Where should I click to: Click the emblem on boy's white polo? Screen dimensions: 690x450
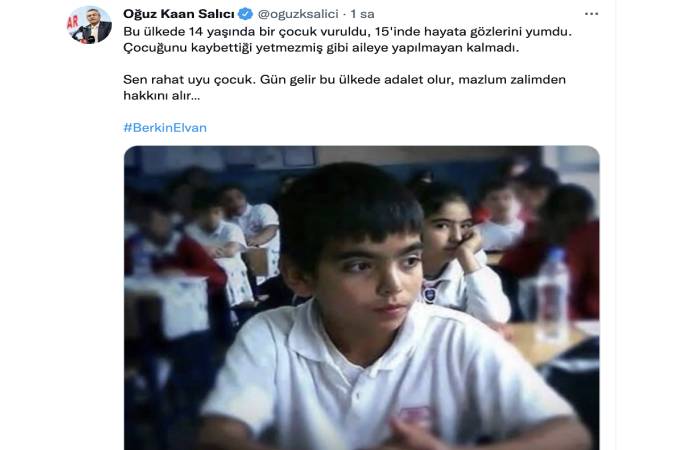pyautogui.click(x=415, y=416)
